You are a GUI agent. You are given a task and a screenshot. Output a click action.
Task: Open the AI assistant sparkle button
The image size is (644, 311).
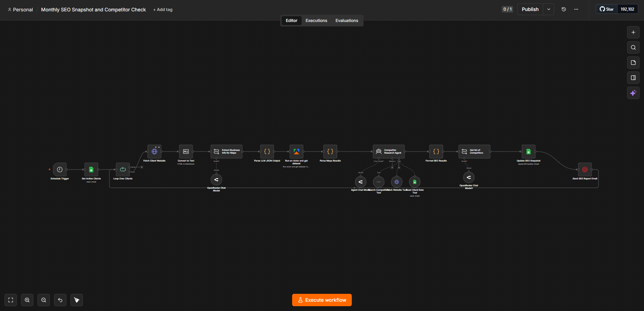point(633,93)
